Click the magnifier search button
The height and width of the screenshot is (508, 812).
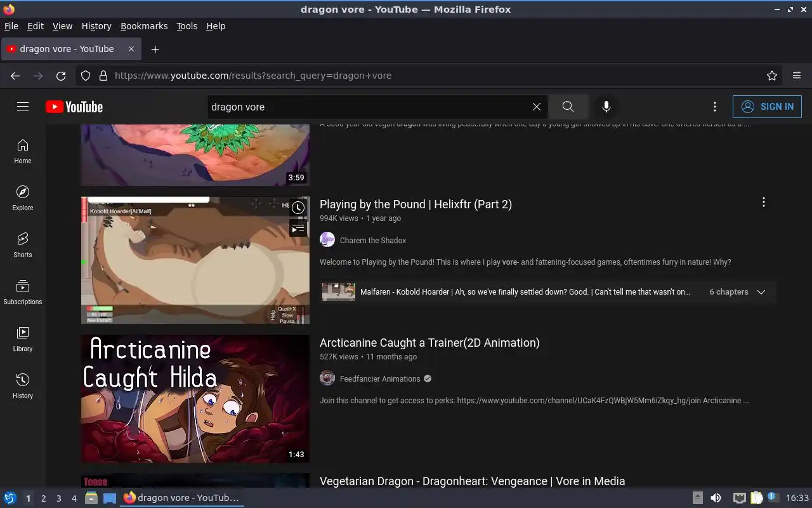[x=568, y=107]
